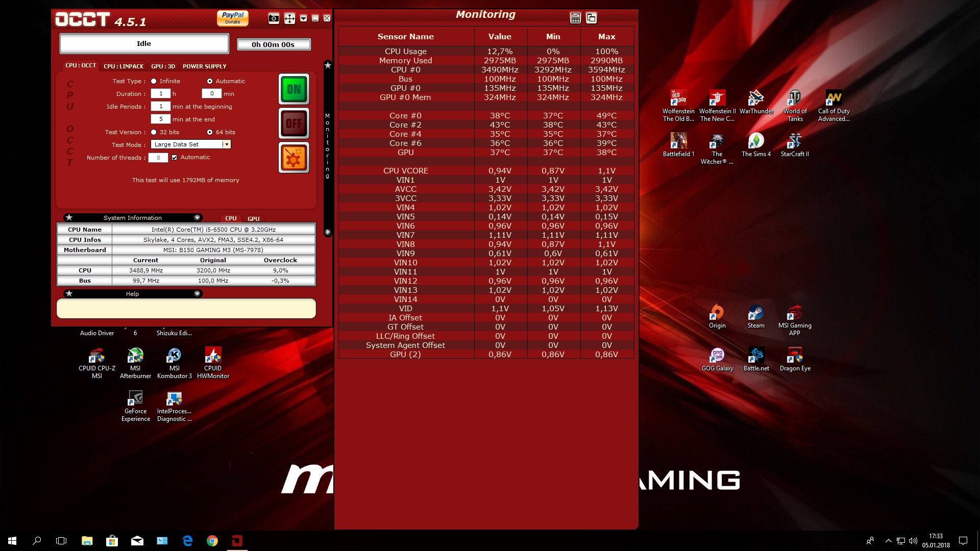Select the Infinite test type radio

point(154,81)
